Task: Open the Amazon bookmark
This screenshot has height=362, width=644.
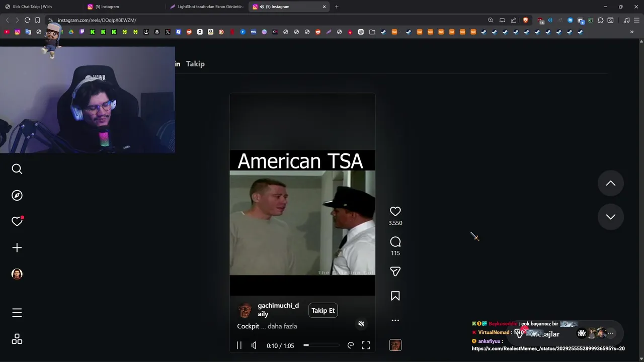Action: point(210,32)
